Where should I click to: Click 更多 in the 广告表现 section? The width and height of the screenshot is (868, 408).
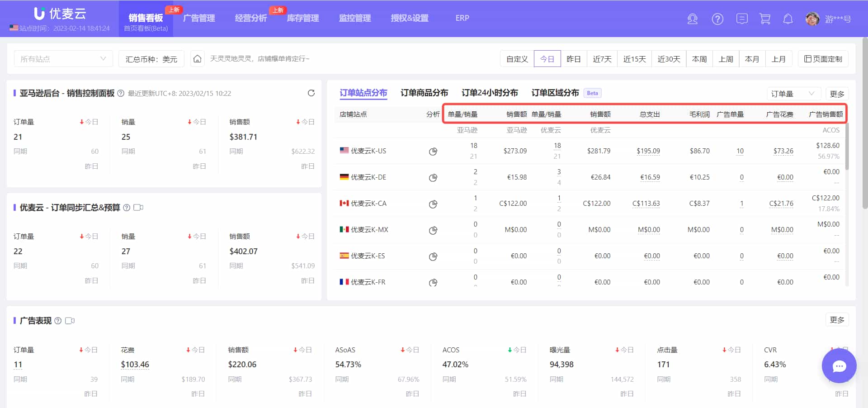(837, 320)
